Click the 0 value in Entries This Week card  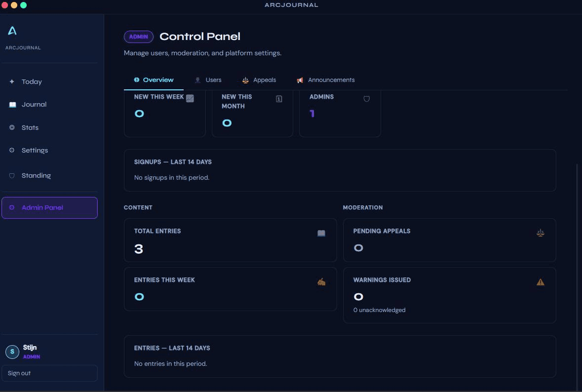(139, 297)
